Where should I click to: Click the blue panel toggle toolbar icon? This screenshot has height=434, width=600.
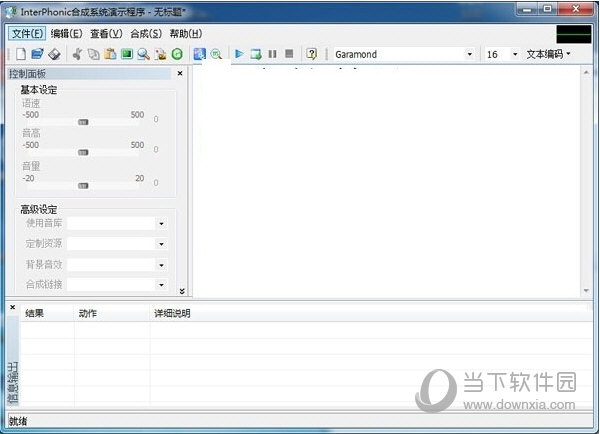[x=199, y=54]
